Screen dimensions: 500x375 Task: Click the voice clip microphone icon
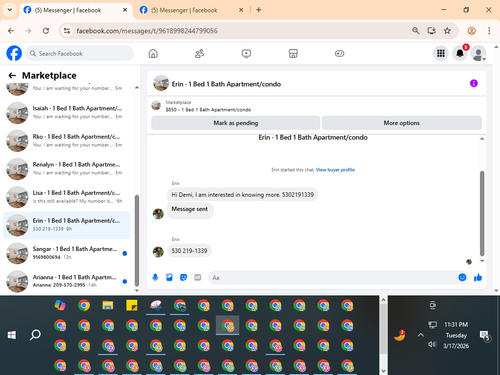(155, 277)
